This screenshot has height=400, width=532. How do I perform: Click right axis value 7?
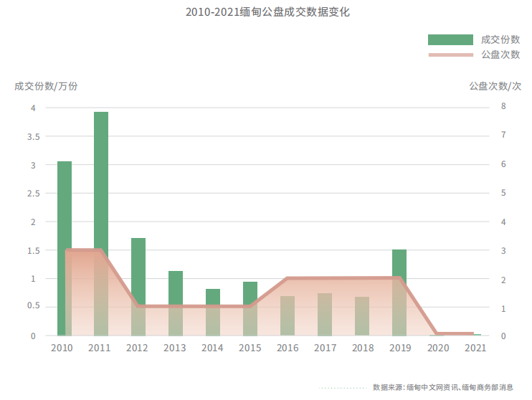(x=503, y=135)
